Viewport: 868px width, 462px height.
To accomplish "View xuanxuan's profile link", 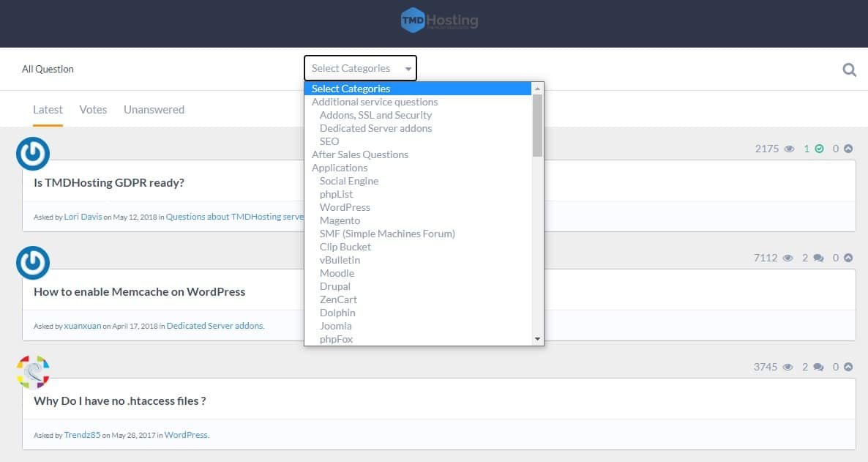I will click(83, 326).
